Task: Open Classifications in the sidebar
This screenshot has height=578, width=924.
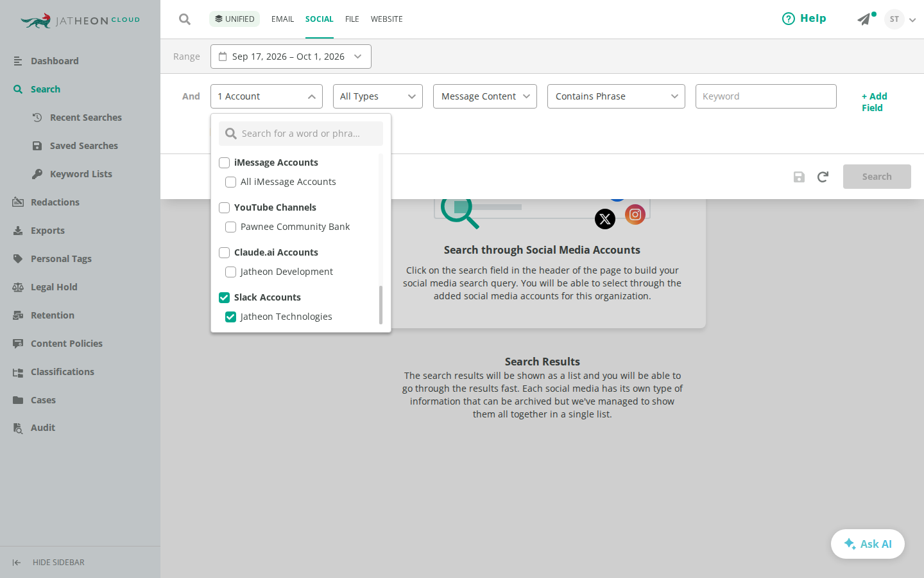Action: tap(62, 372)
